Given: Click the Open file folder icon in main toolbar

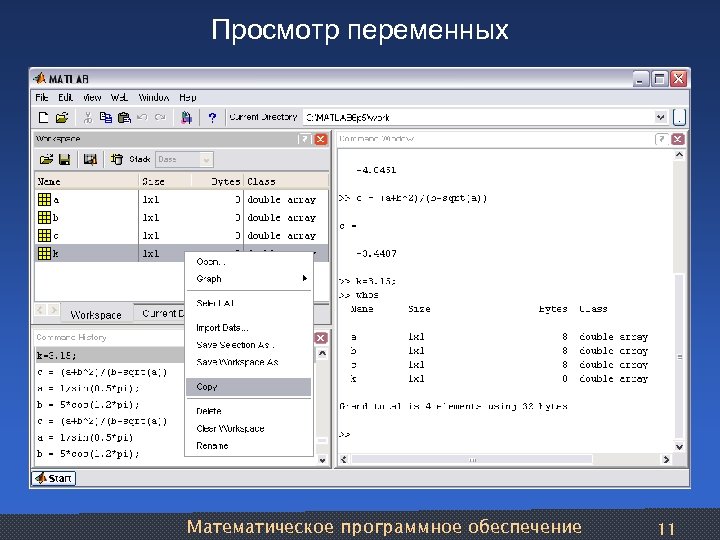Looking at the screenshot, I should pyautogui.click(x=62, y=118).
